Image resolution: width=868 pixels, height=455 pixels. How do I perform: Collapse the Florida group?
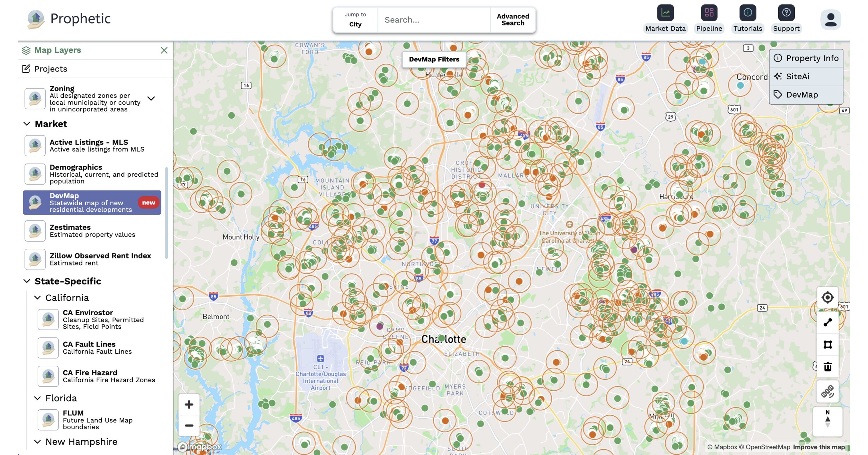37,398
